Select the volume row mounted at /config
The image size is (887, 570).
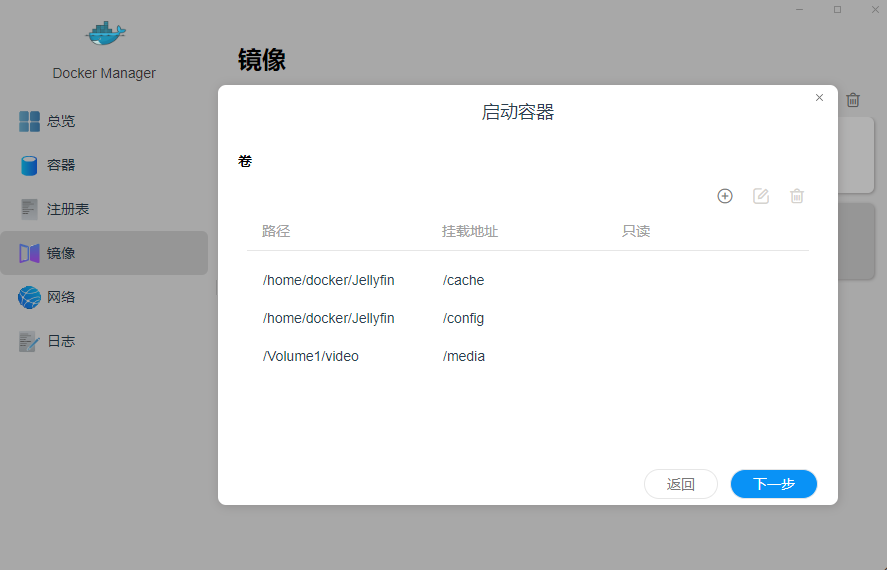coord(527,318)
